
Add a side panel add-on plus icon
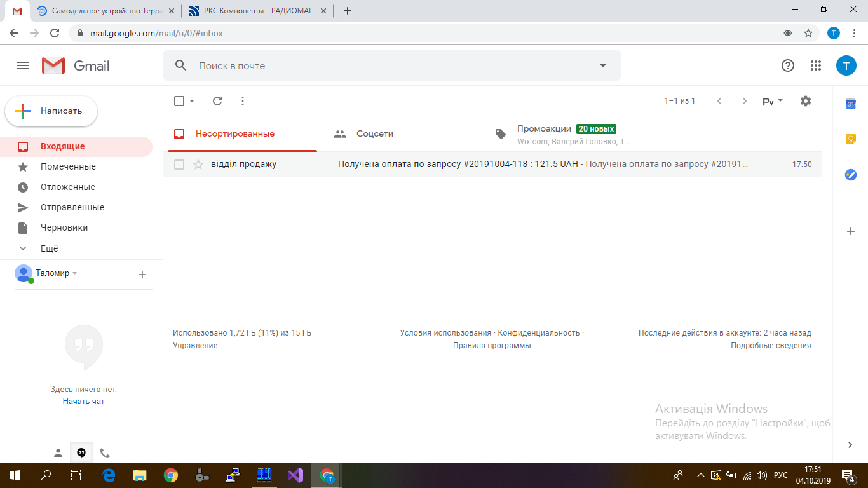click(x=851, y=231)
